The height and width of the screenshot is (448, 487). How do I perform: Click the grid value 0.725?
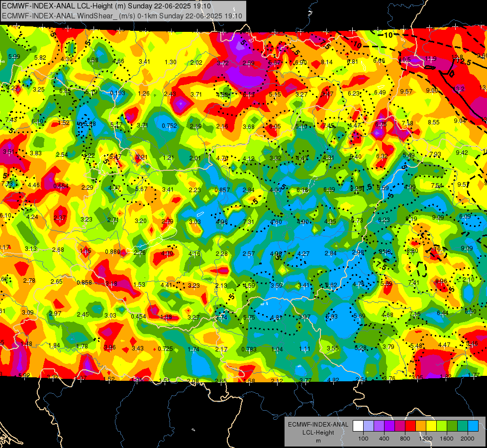pyautogui.click(x=165, y=348)
